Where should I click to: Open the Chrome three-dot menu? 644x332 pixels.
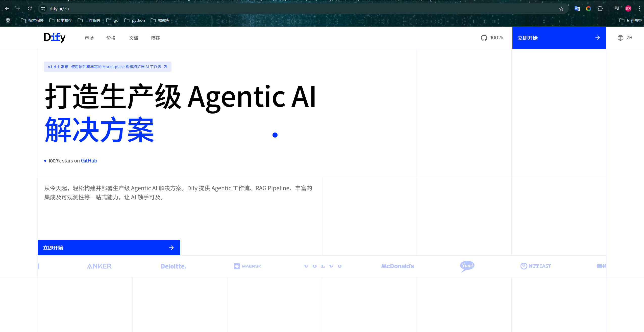click(639, 9)
